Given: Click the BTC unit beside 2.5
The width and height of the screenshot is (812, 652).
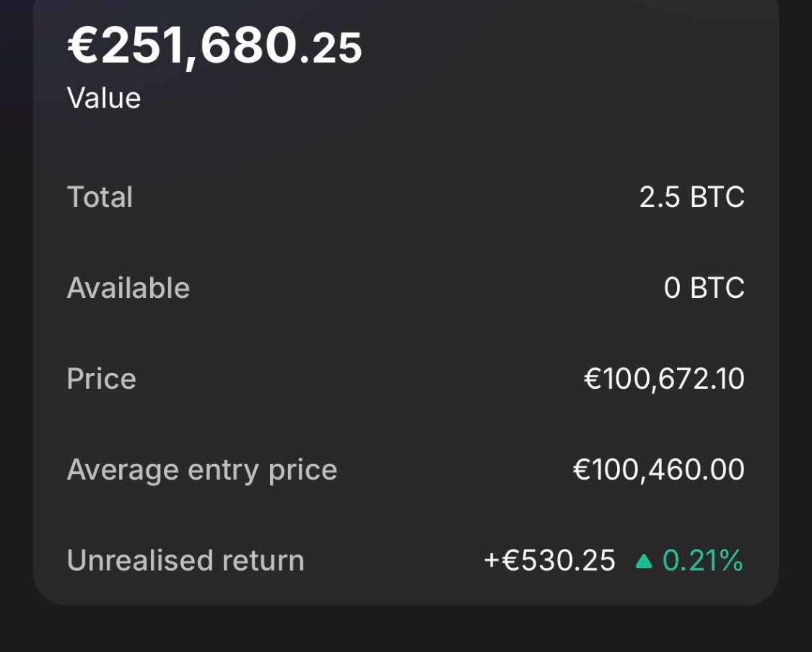Looking at the screenshot, I should [x=717, y=197].
